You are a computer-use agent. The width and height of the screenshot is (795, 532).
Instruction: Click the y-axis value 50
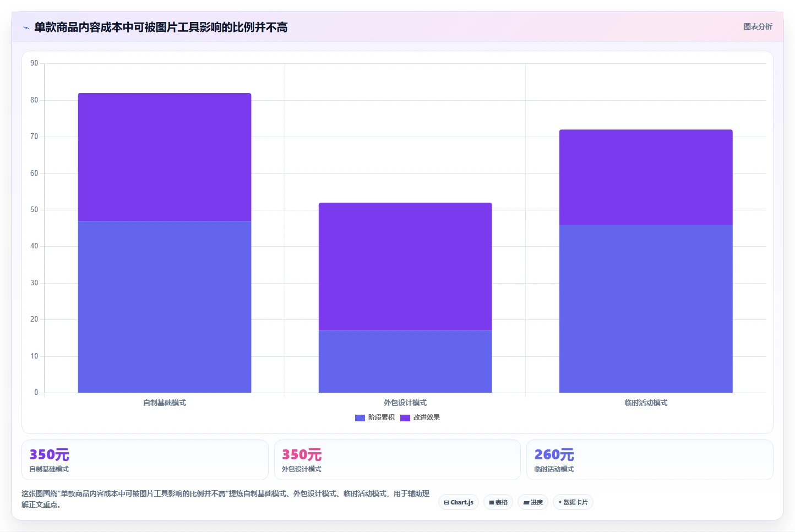point(34,210)
